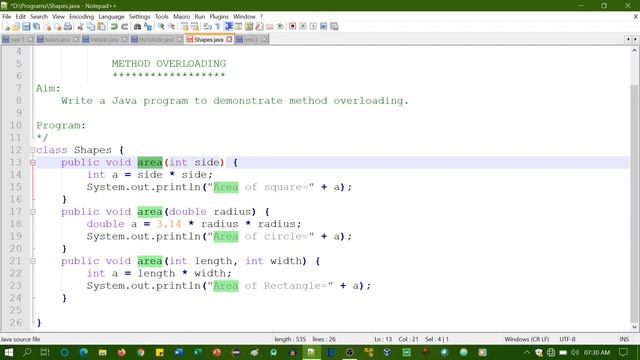640x360 pixels.
Task: Toggle Word Wrap in the toolbar
Action: click(x=207, y=27)
